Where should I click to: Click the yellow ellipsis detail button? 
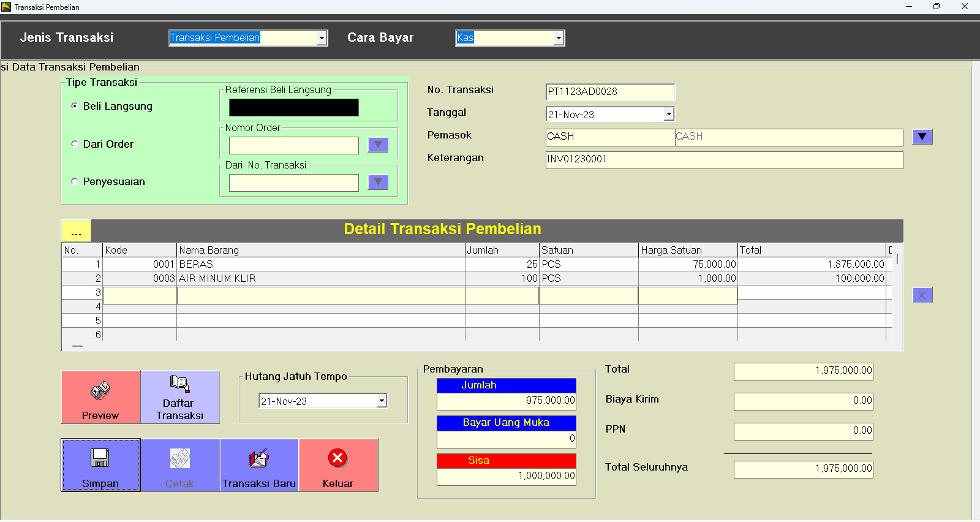(x=76, y=231)
